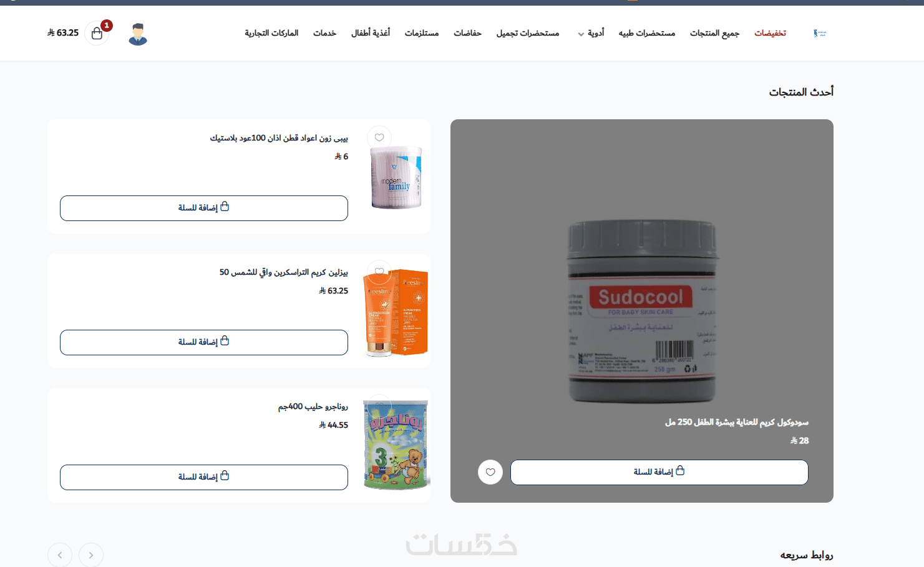The height and width of the screenshot is (567, 924).
Task: Open الماركات التجارية menu item
Action: pyautogui.click(x=271, y=33)
